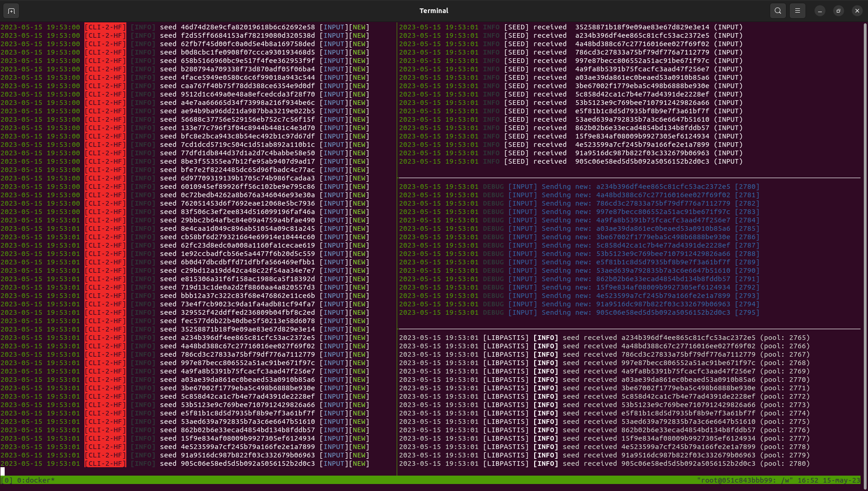The height and width of the screenshot is (491, 868).
Task: Maximize the Terminal window
Action: (839, 11)
